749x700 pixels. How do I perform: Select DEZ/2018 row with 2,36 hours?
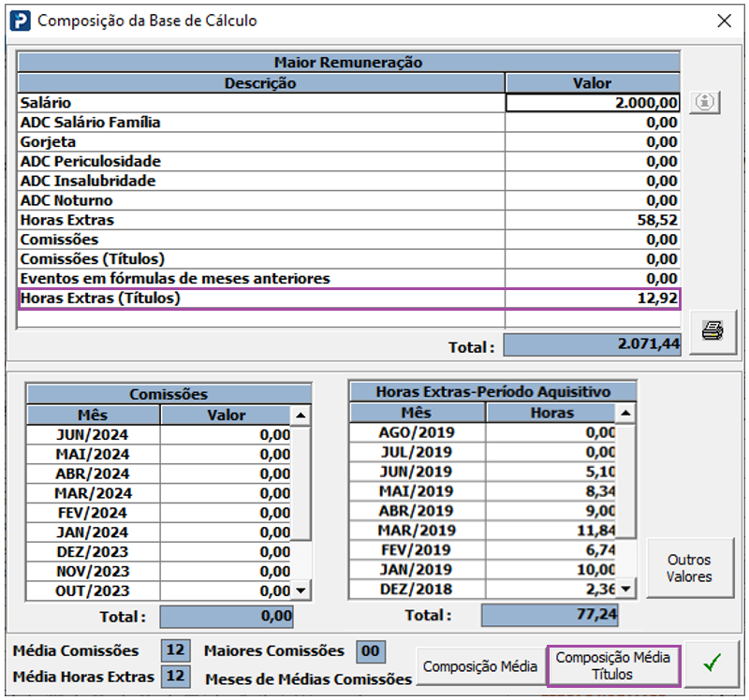pos(483,590)
